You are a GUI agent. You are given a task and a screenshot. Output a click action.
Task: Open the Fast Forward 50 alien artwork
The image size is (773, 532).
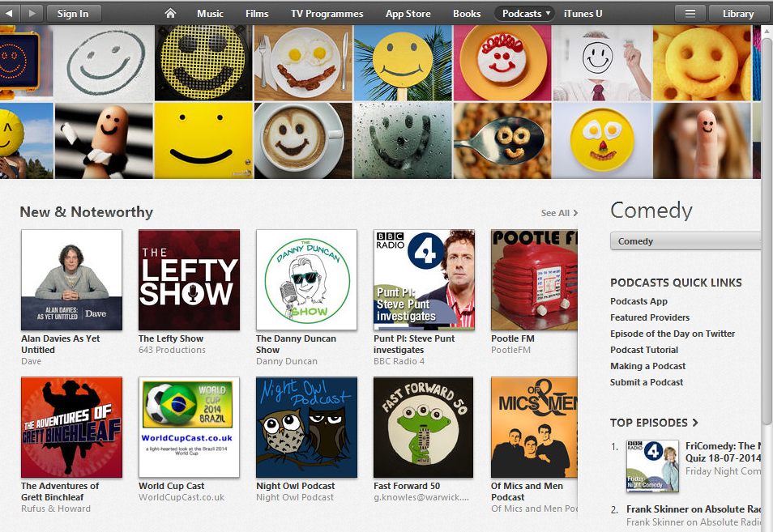(x=424, y=427)
